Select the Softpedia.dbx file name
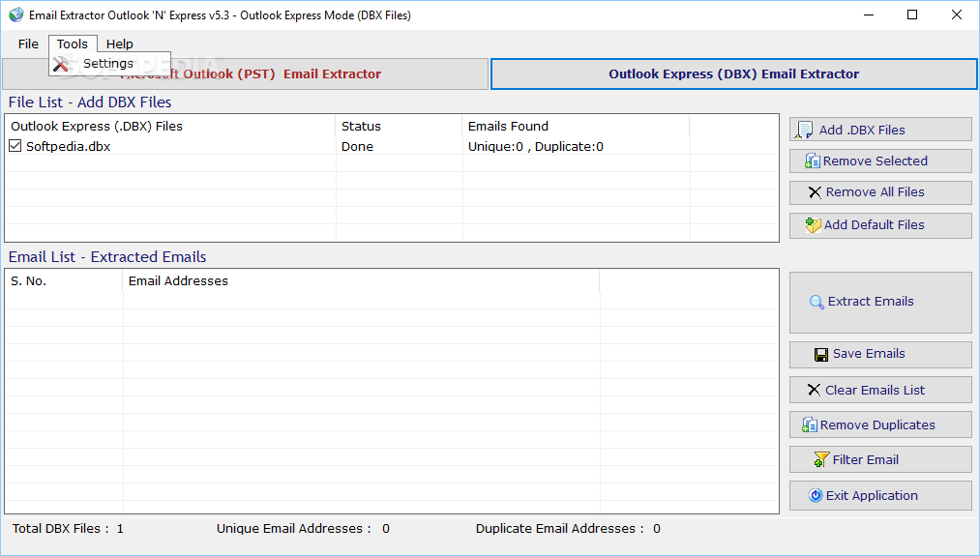Image resolution: width=980 pixels, height=556 pixels. 68,147
